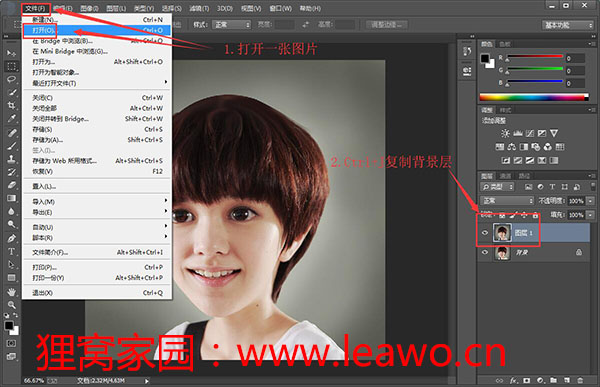Viewport: 600px width, 387px height.
Task: Choose the Ctrl+Q exit entry
Action: [97, 293]
